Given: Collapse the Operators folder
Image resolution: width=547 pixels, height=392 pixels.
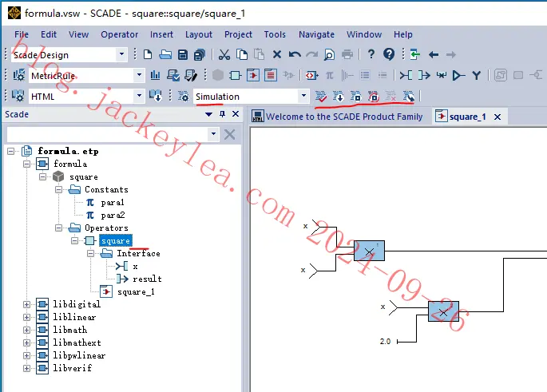Looking at the screenshot, I should (58, 228).
